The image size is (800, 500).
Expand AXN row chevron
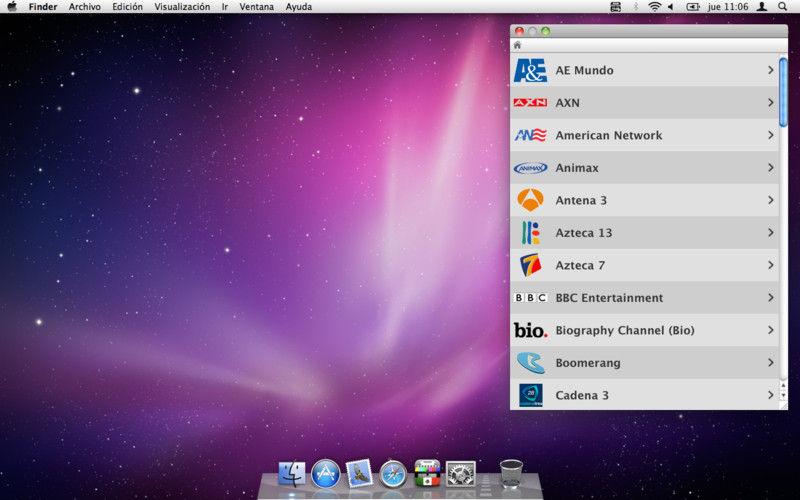tap(770, 103)
